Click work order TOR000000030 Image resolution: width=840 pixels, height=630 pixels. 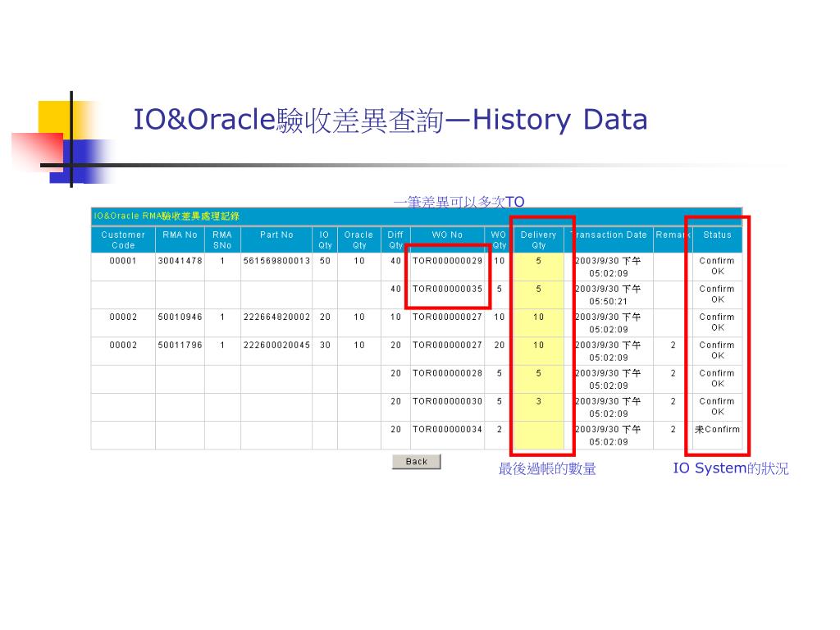(447, 401)
